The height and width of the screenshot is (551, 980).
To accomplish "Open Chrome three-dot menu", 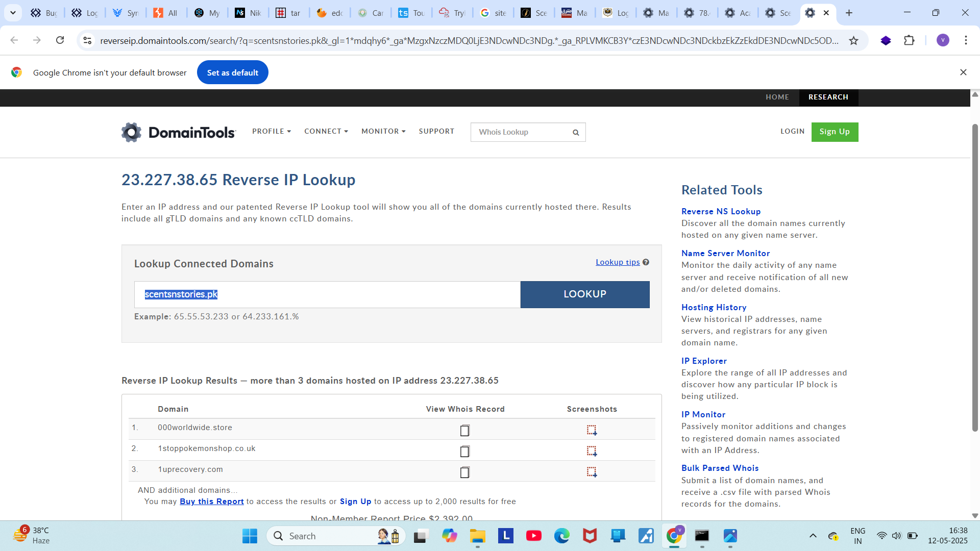I will pos(966,40).
